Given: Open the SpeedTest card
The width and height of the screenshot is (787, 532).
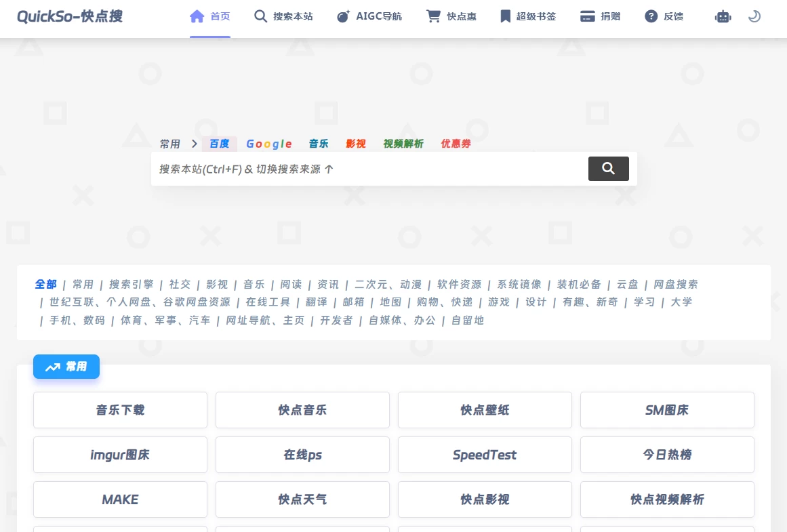Looking at the screenshot, I should pyautogui.click(x=484, y=454).
